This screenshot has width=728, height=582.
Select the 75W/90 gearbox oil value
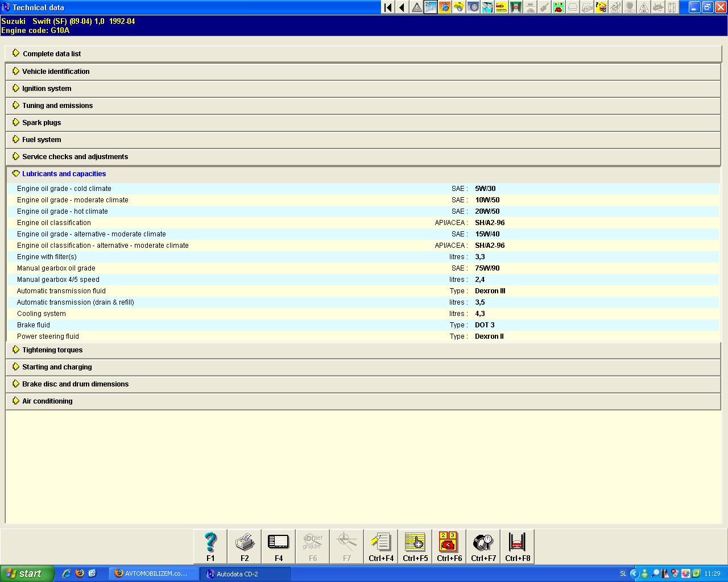(x=487, y=268)
